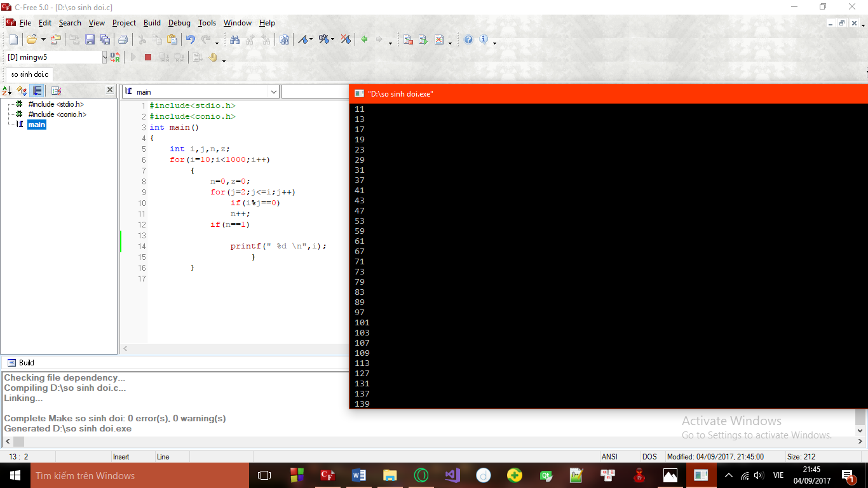The height and width of the screenshot is (488, 868).
Task: Open the Debug menu
Action: coord(179,23)
